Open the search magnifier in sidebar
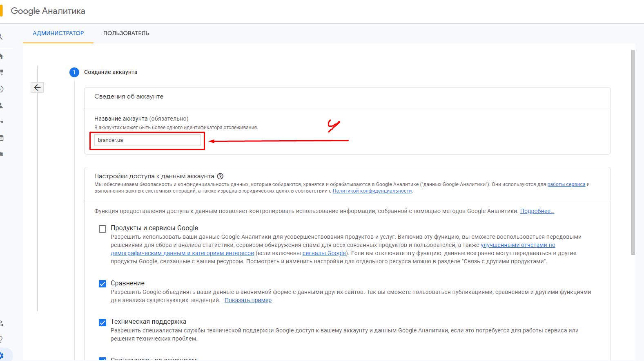 (x=1, y=37)
